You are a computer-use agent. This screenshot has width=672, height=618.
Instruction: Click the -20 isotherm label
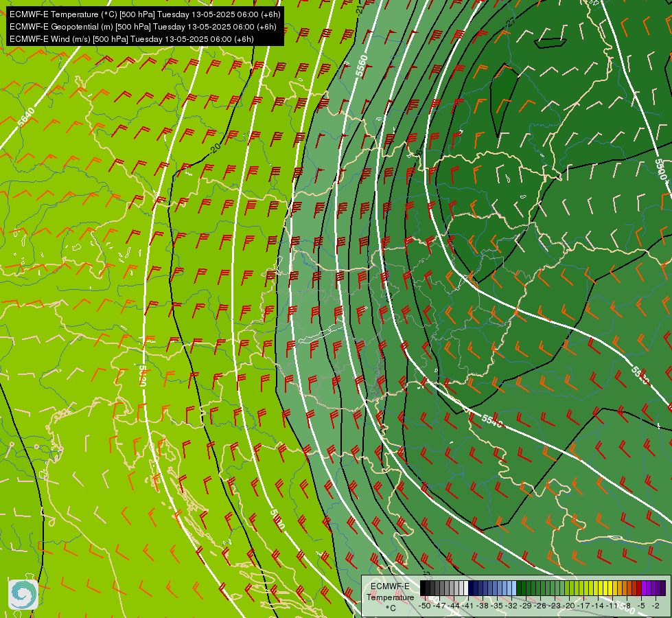215,148
